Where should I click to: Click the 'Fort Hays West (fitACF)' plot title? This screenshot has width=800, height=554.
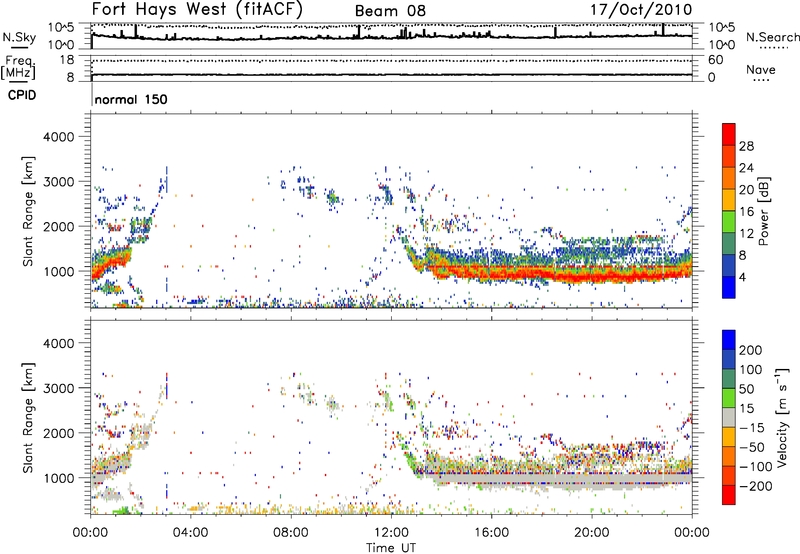pos(197,10)
